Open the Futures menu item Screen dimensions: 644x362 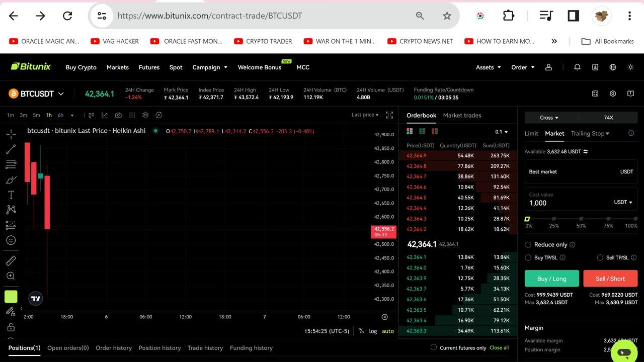click(149, 67)
